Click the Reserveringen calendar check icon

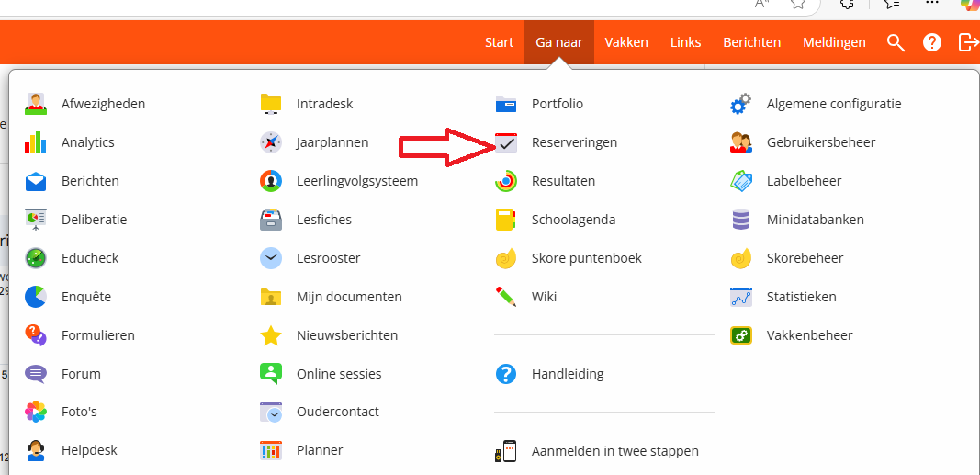point(506,142)
